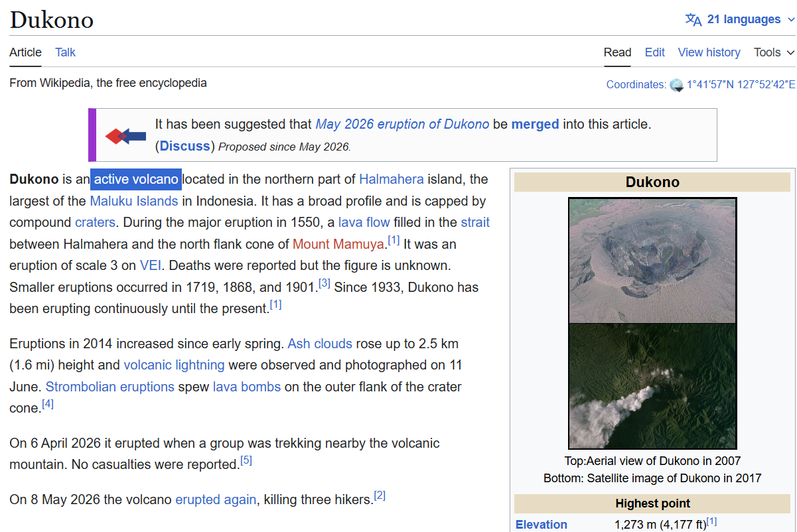Click citation [2] after three hikers

pyautogui.click(x=380, y=496)
